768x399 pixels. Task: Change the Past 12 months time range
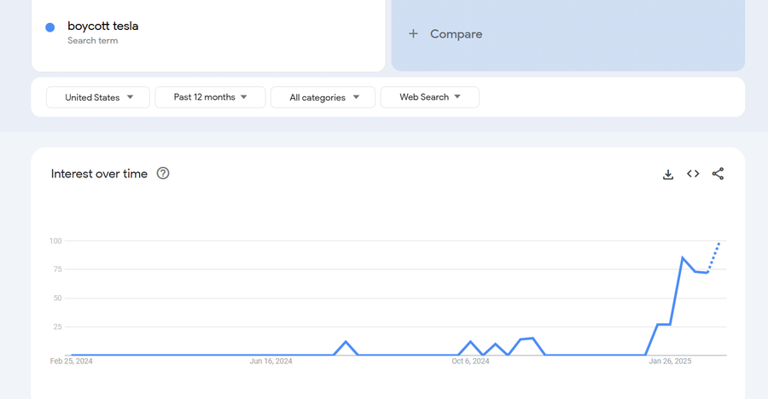210,97
